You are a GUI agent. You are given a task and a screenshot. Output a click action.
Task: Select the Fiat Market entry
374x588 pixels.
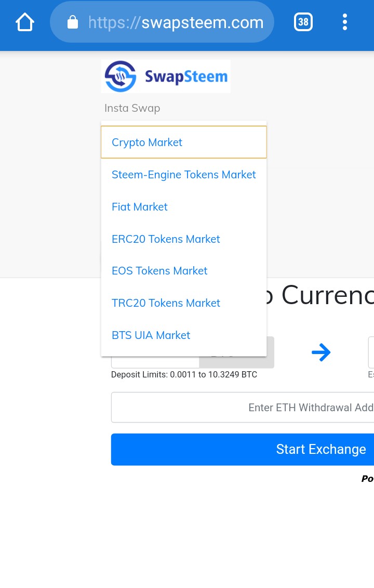pyautogui.click(x=184, y=206)
